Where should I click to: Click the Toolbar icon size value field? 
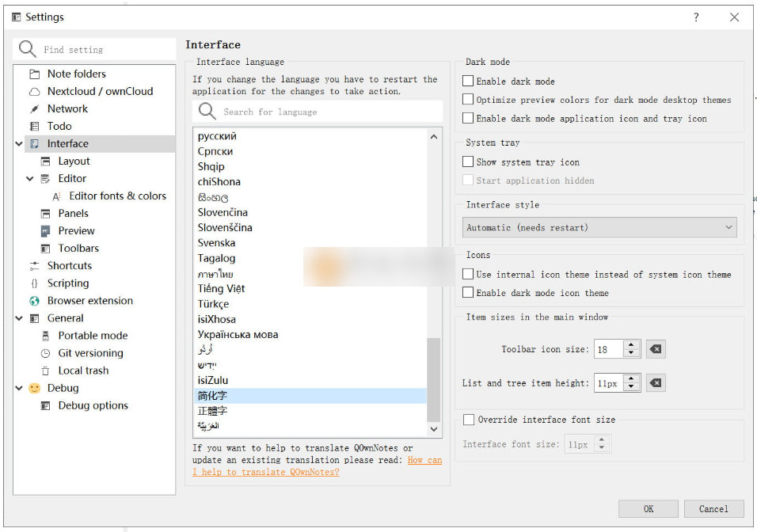coord(609,349)
